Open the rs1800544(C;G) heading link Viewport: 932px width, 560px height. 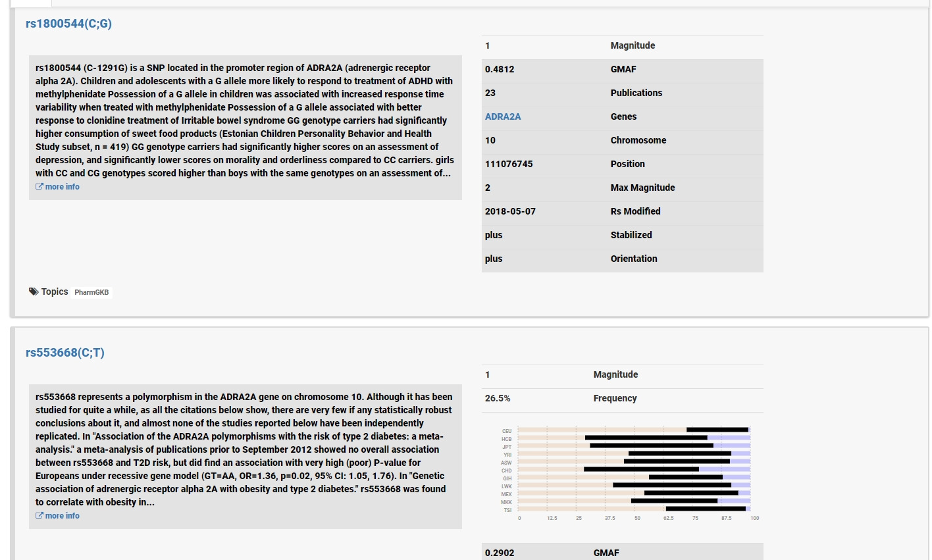pyautogui.click(x=68, y=24)
